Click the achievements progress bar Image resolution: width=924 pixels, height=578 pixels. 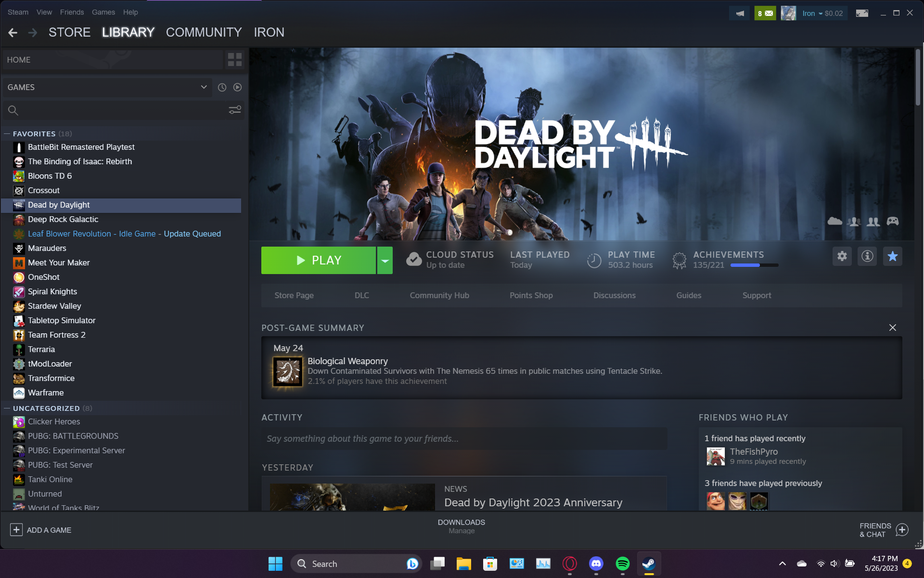pyautogui.click(x=754, y=265)
